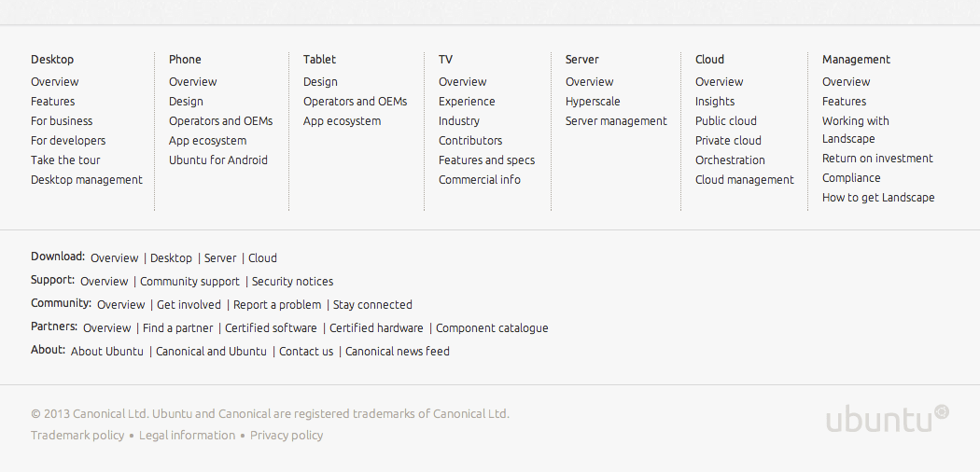Open 'Ubuntu for Android' under Phone
This screenshot has width=980, height=472.
(218, 160)
